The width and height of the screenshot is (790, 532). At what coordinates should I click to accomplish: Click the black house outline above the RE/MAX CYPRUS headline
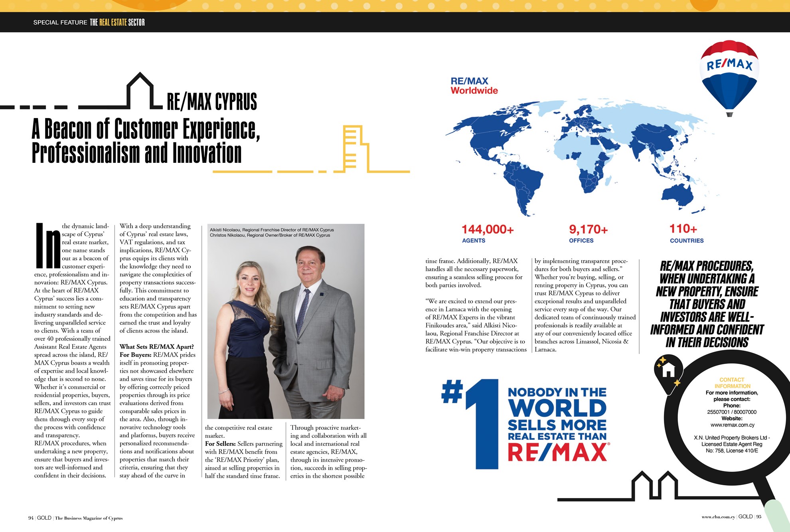[x=140, y=91]
